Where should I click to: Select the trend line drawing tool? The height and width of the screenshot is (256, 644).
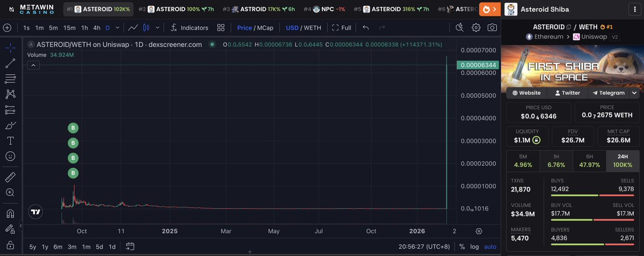(x=10, y=63)
